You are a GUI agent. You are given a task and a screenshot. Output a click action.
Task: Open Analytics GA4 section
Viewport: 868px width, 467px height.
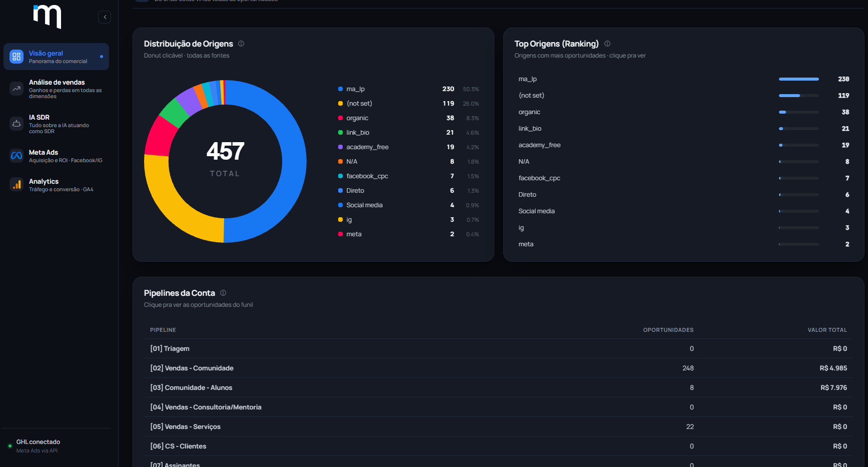coord(56,185)
